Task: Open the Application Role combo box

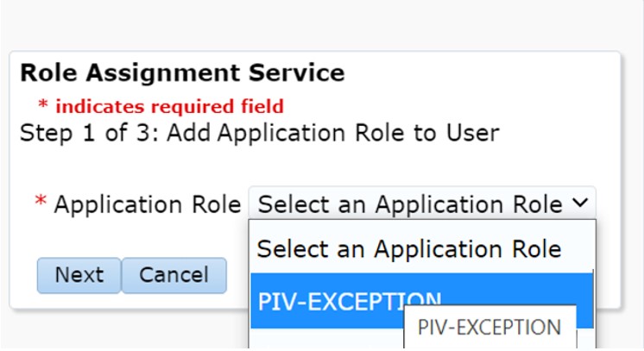Action: (421, 204)
